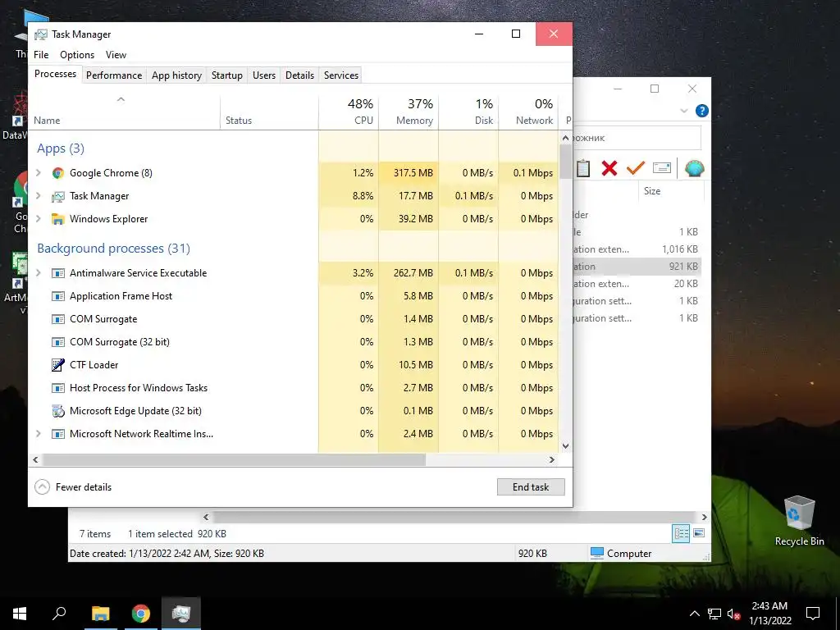Open File Explorer from the taskbar
840x630 pixels.
(101, 614)
